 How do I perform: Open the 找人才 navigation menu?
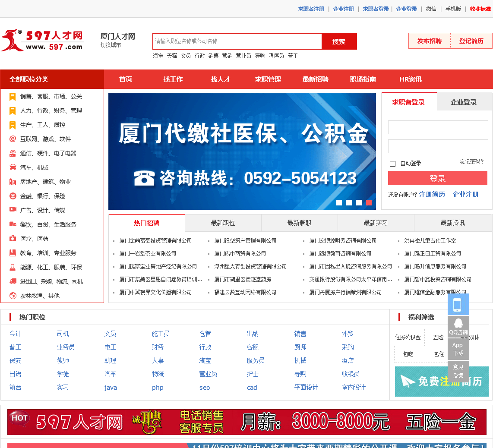tap(221, 79)
